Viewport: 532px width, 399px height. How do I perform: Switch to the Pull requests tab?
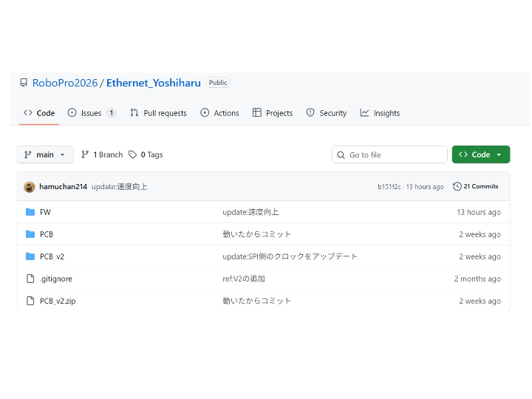[158, 113]
